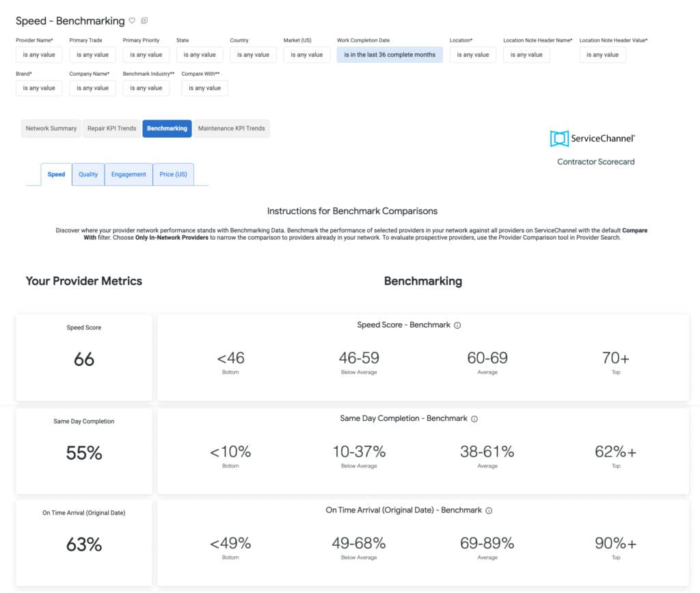The image size is (700, 593).
Task: Select the Repair KPI Trends tab
Action: click(110, 128)
